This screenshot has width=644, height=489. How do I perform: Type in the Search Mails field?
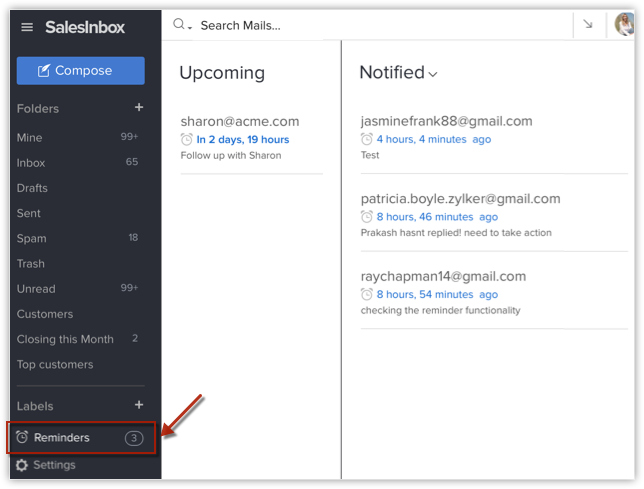(x=300, y=25)
